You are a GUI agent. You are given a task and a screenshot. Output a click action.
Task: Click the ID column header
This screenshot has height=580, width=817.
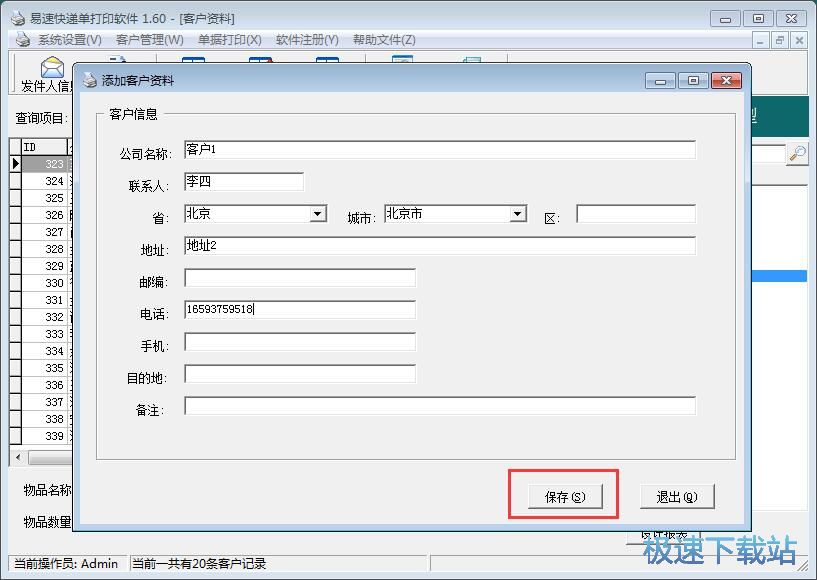(x=44, y=147)
